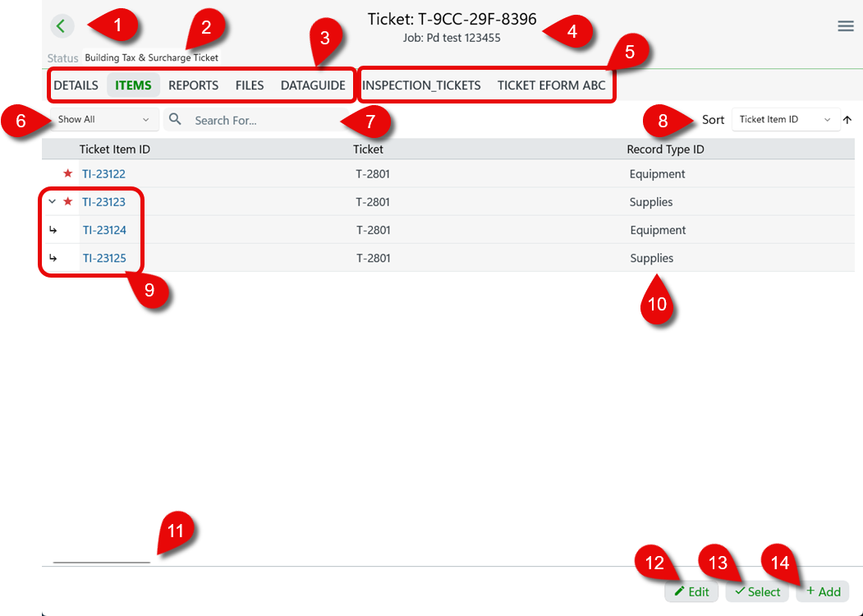This screenshot has width=863, height=616.
Task: Switch to INSPECTION_TICKETS tab
Action: pyautogui.click(x=421, y=85)
